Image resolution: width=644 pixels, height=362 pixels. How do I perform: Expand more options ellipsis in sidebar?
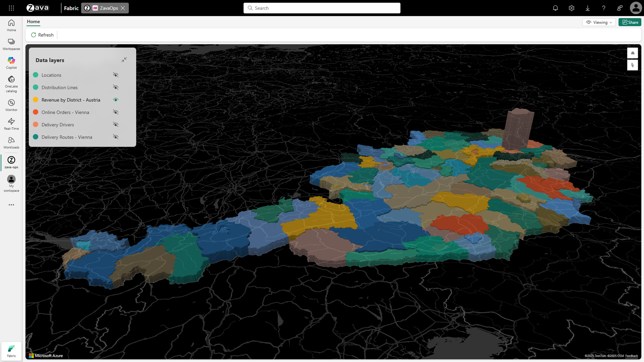[x=11, y=205]
